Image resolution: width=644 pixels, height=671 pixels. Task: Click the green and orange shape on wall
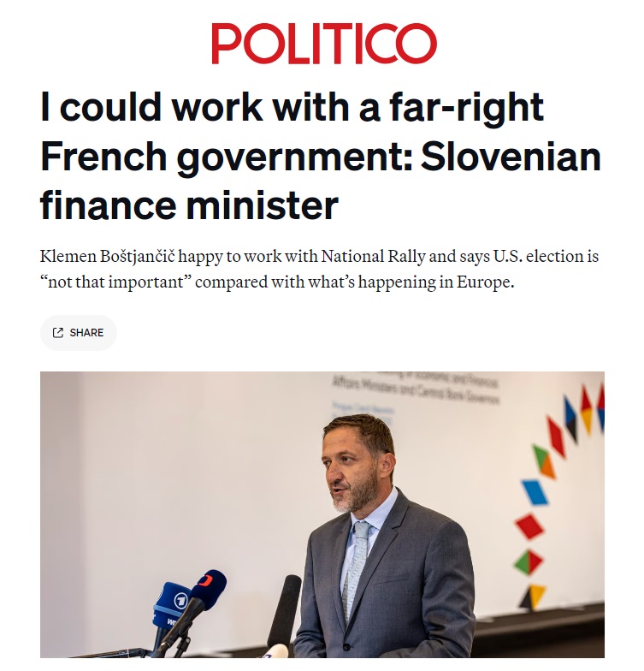point(544,461)
